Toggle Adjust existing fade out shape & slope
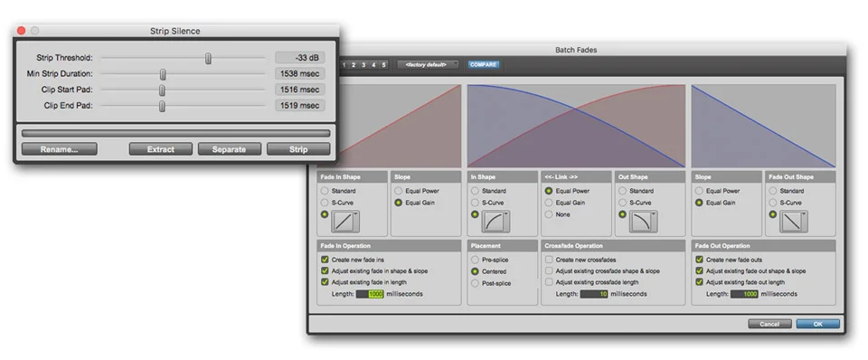Screen dimensions: 868x360 (x=699, y=270)
